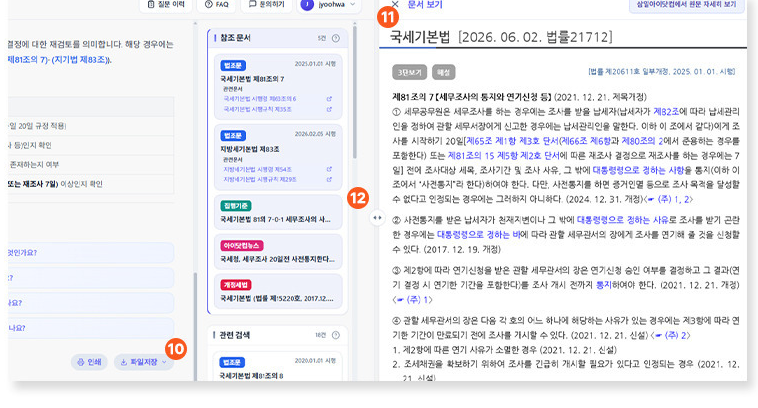The width and height of the screenshot is (758, 408).
Task: Open 개정세법 card 국세기본법 (법률 제15220호
Action: pyautogui.click(x=278, y=291)
